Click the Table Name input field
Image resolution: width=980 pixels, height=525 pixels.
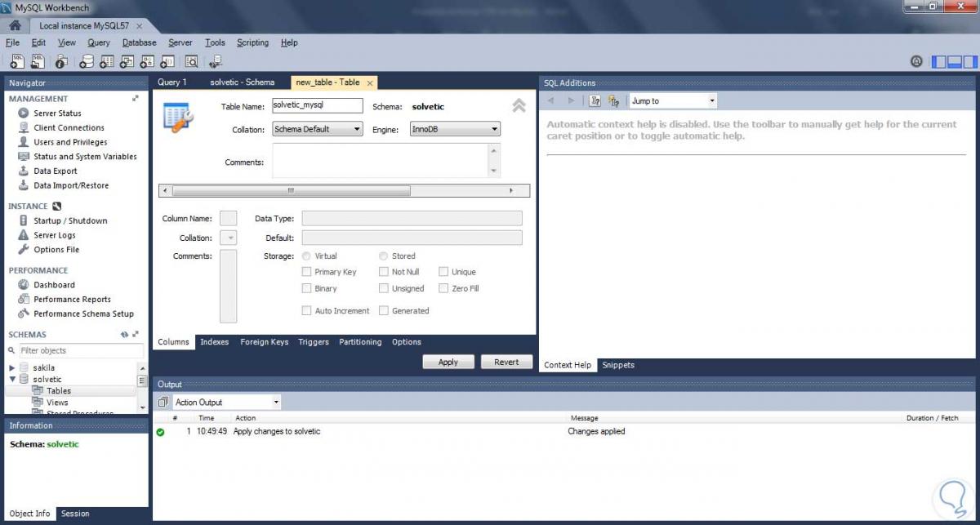click(x=317, y=105)
